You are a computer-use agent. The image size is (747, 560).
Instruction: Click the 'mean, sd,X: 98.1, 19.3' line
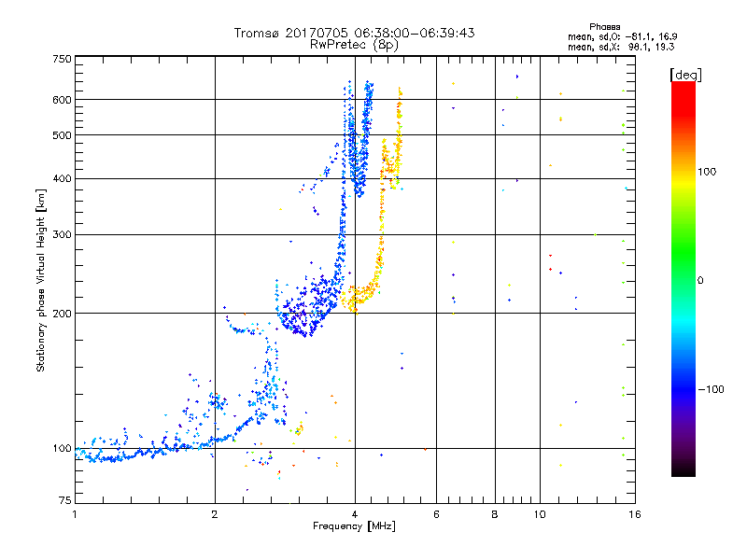coord(621,47)
